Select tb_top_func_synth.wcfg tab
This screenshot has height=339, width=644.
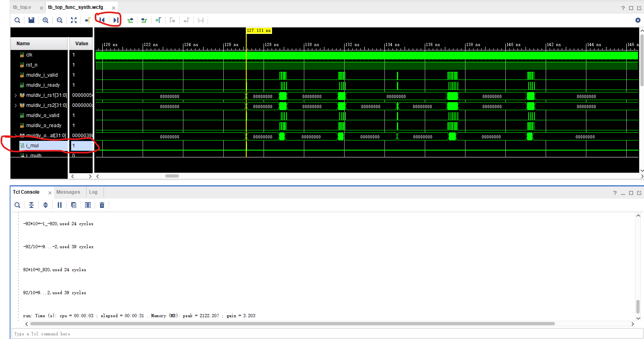click(75, 7)
